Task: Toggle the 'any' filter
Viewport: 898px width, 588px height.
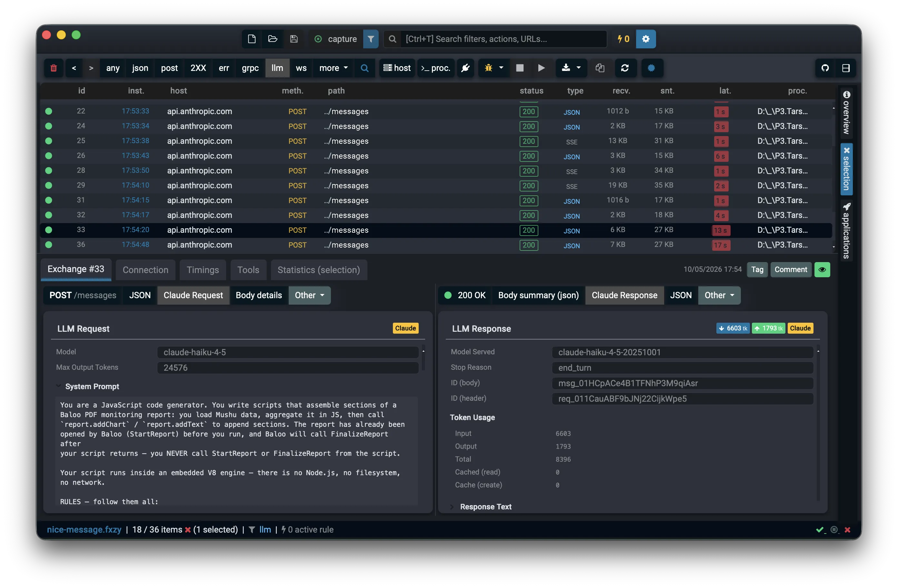Action: pos(113,68)
